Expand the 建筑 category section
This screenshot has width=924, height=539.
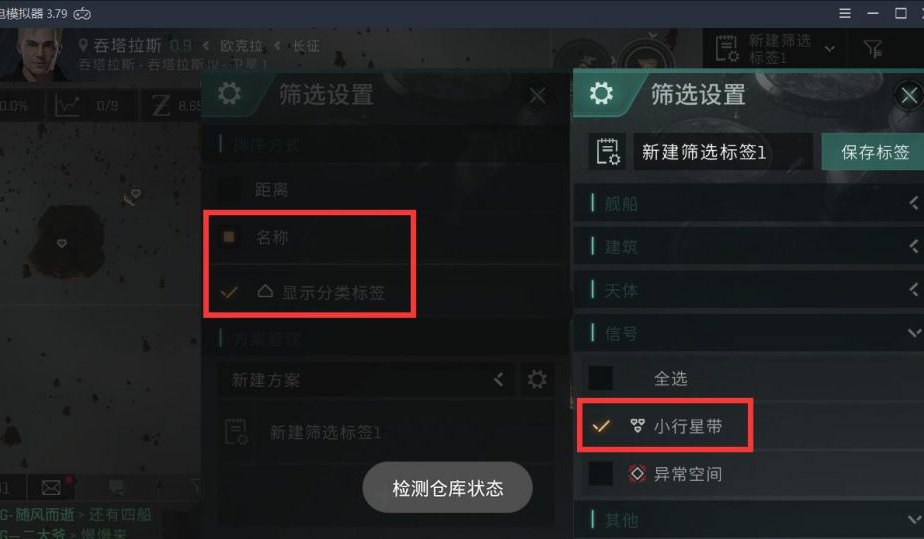click(x=748, y=247)
